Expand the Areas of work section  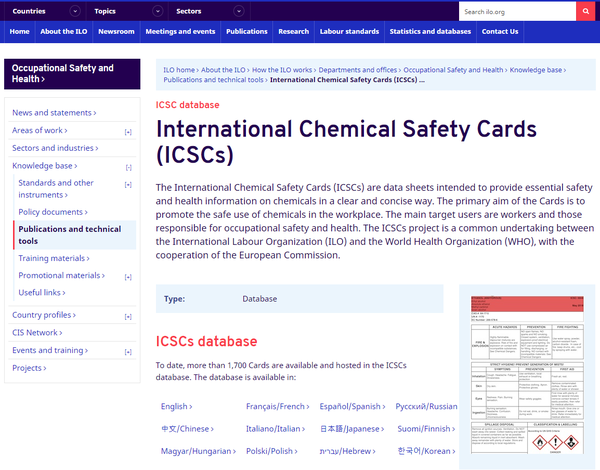128,132
